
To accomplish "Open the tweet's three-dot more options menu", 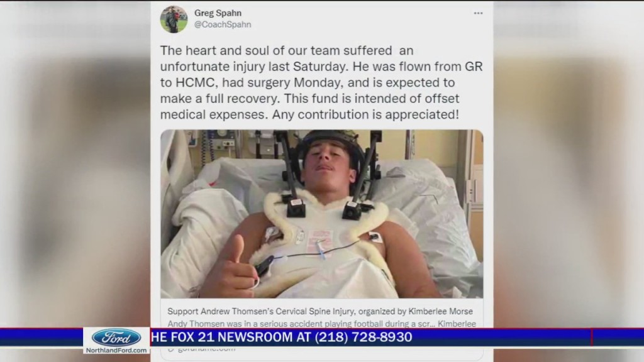I will [478, 13].
